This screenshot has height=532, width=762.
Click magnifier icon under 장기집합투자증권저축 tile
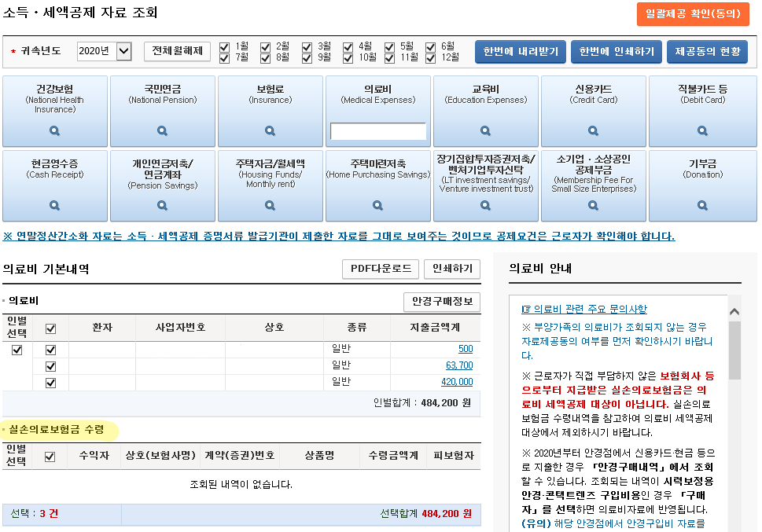click(485, 206)
